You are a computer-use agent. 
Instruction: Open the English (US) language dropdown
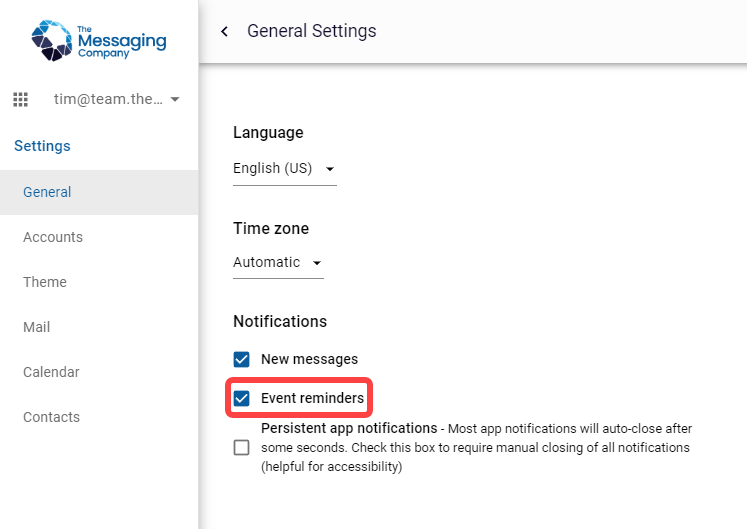click(284, 169)
